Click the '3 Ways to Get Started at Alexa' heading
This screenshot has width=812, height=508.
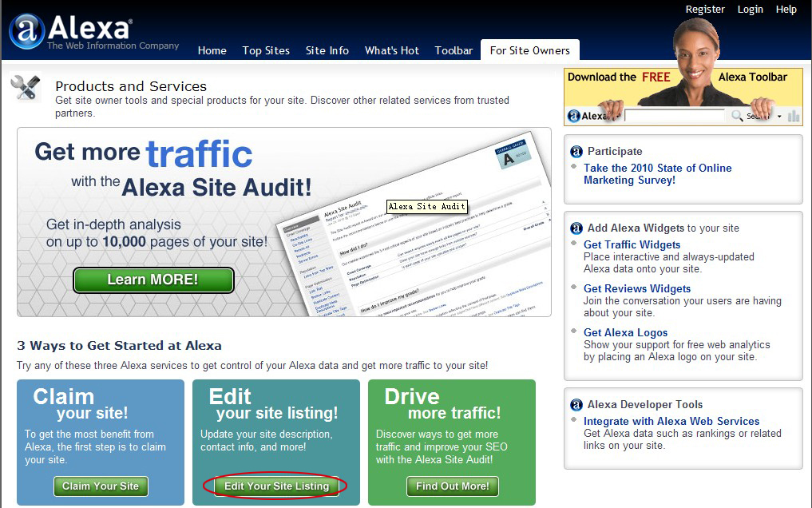(119, 345)
